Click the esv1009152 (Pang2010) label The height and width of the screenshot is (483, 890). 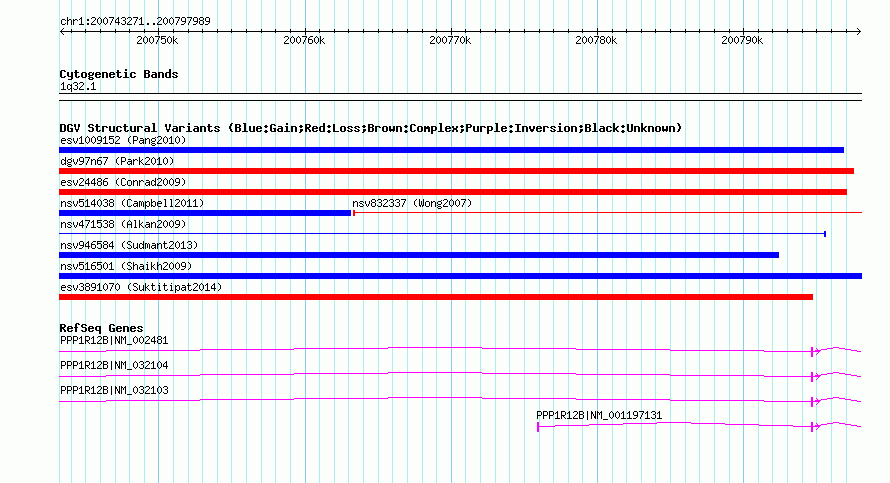point(123,140)
